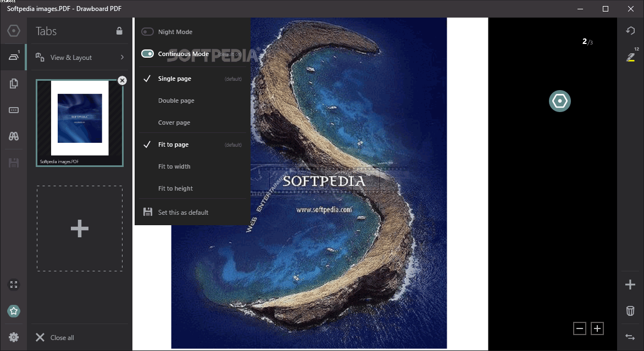The image size is (644, 351).
Task: Minimize the Drawboard PDF window
Action: tap(580, 9)
